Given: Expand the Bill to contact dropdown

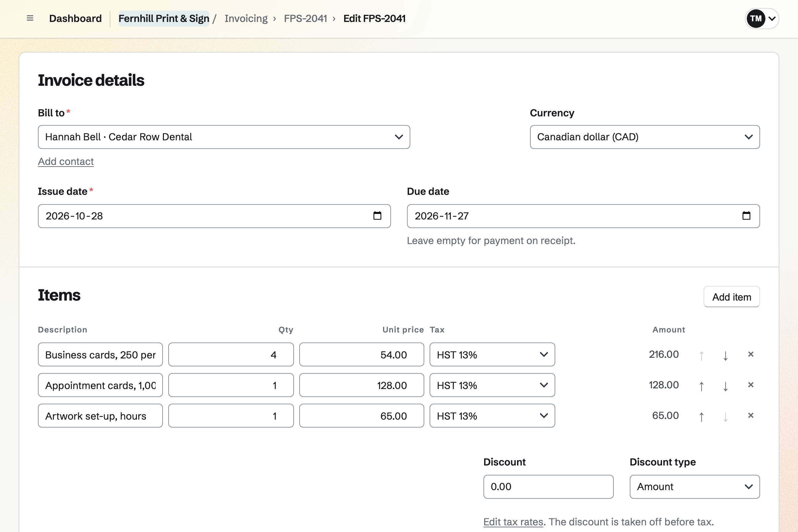Looking at the screenshot, I should pos(224,137).
